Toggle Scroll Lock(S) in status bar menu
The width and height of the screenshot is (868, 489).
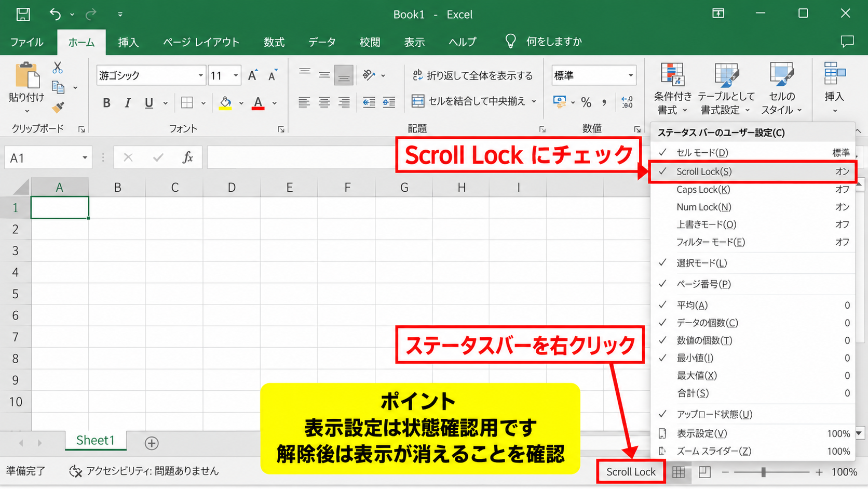coord(752,171)
